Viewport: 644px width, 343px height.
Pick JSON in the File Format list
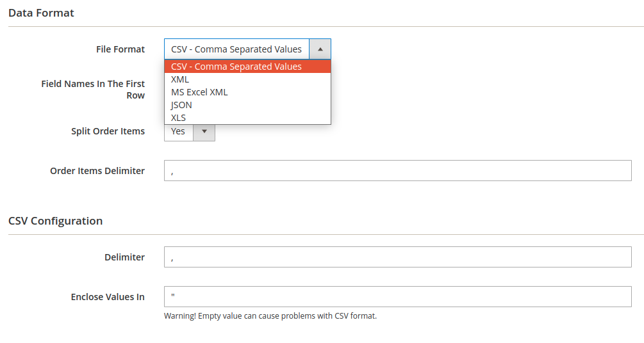click(247, 105)
